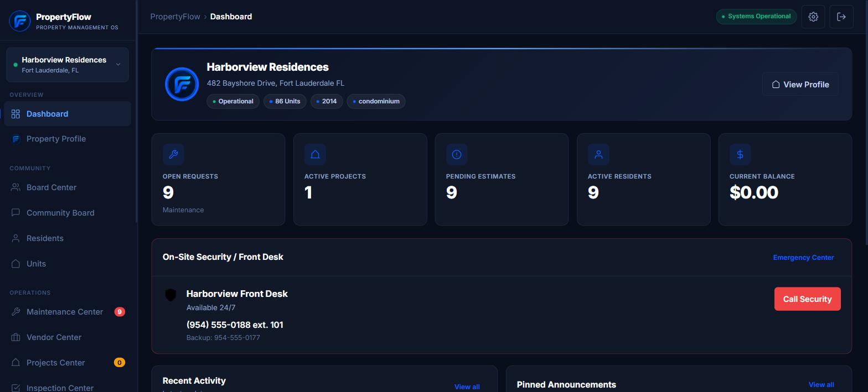
Task: Click the phone number (954) 555-0188 ext. 101
Action: coord(235,325)
